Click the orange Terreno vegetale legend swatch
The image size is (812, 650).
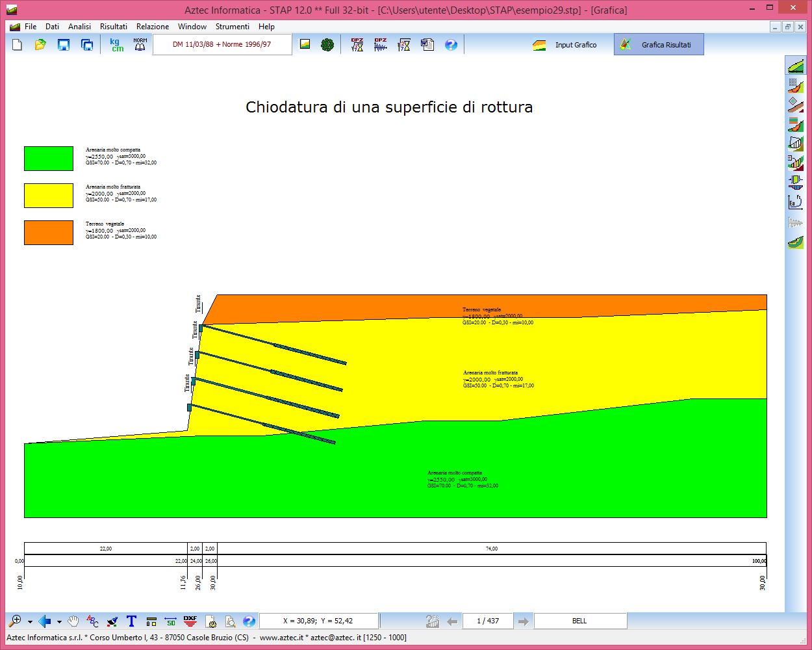coord(49,233)
